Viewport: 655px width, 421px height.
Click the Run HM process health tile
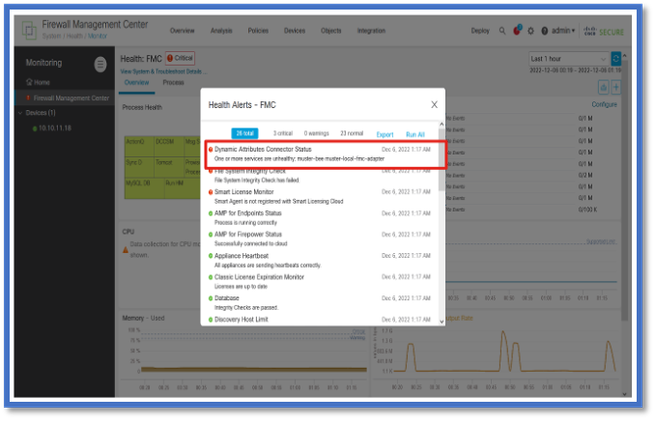182,188
